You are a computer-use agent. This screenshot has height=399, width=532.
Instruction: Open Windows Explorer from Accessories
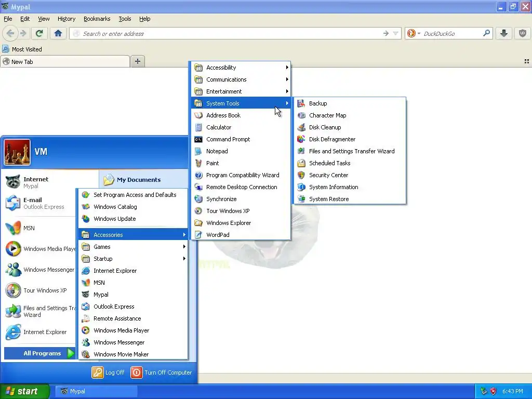[241, 223]
